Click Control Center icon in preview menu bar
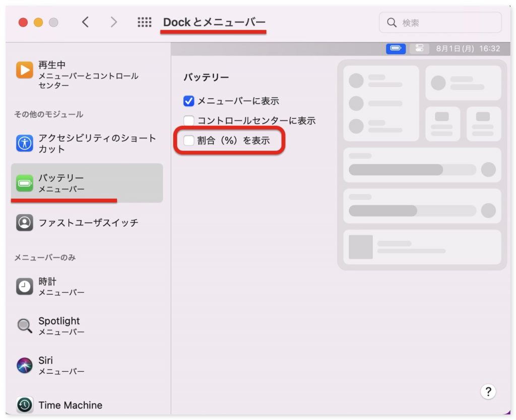516x420 pixels. [419, 49]
